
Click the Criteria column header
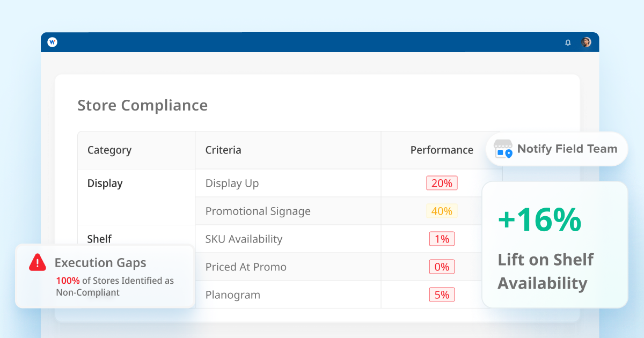point(223,150)
